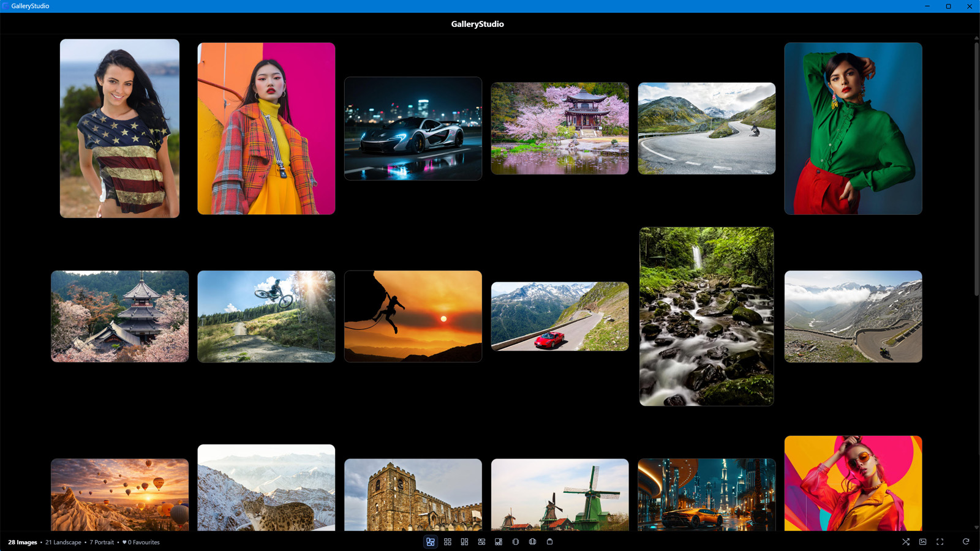The height and width of the screenshot is (551, 980).
Task: Shuffle the gallery image order
Action: click(x=906, y=542)
